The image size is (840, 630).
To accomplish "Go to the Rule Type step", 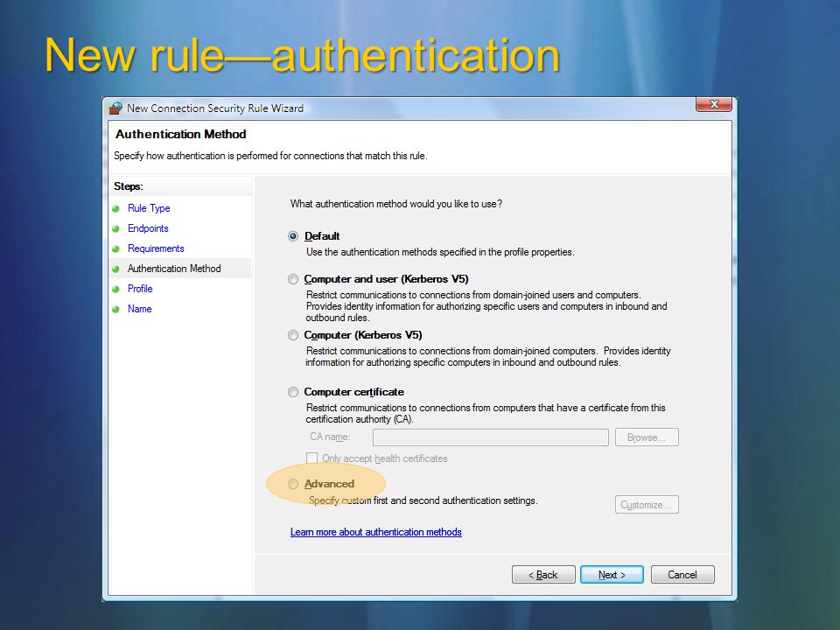I will tap(149, 208).
